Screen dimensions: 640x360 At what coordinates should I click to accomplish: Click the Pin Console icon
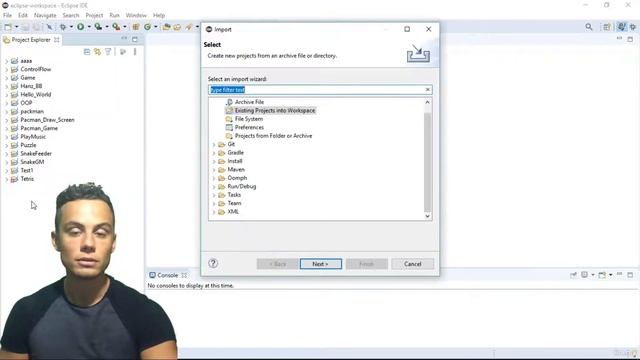pyautogui.click(x=573, y=275)
